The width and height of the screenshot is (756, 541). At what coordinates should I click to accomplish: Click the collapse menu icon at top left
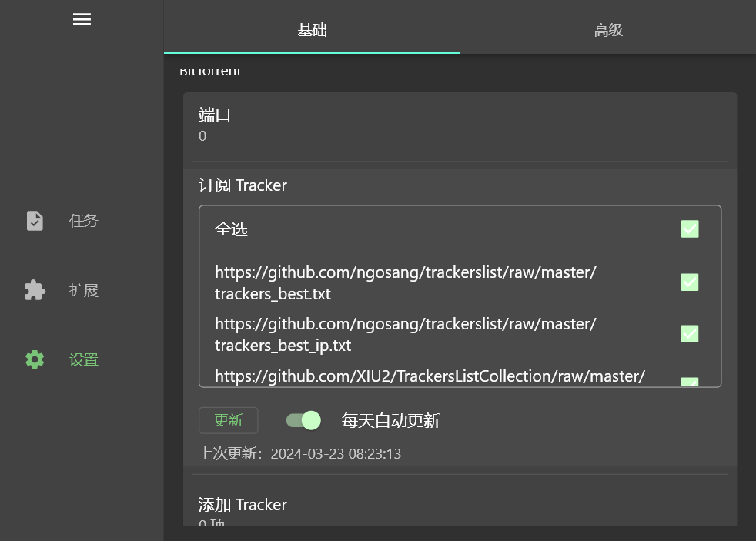point(82,19)
